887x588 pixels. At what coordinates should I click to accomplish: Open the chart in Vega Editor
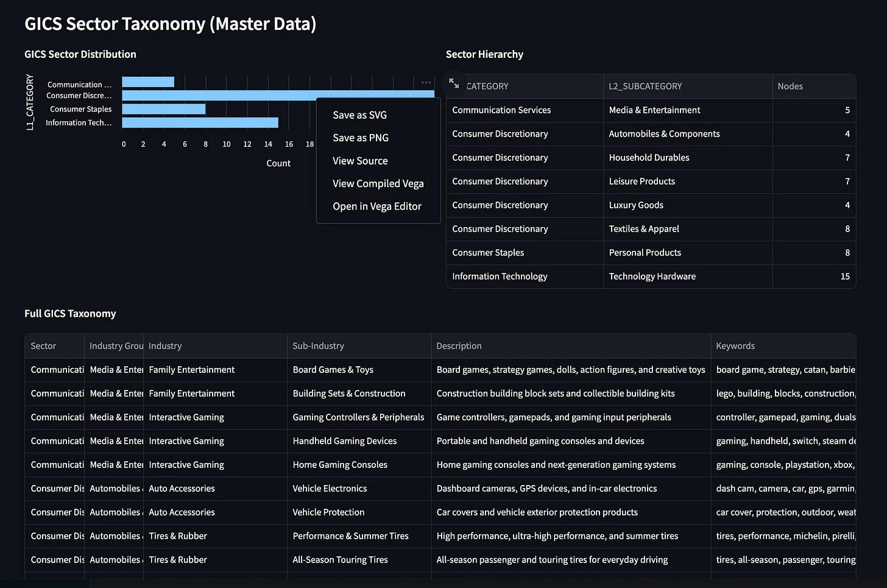(376, 206)
